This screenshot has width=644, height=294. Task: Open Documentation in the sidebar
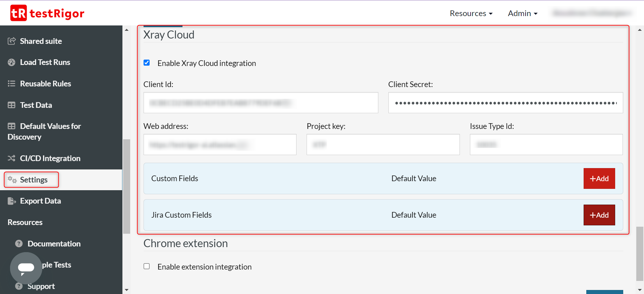click(x=54, y=244)
